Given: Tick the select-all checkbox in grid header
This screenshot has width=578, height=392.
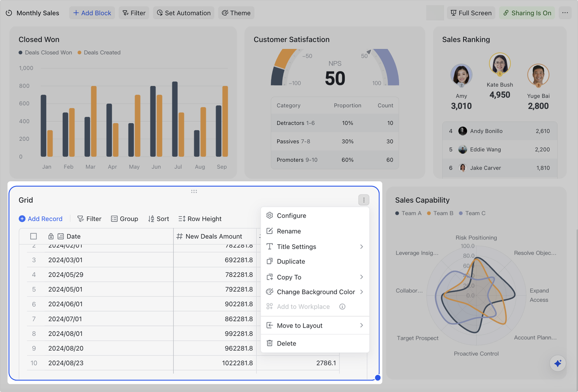Looking at the screenshot, I should (x=33, y=236).
